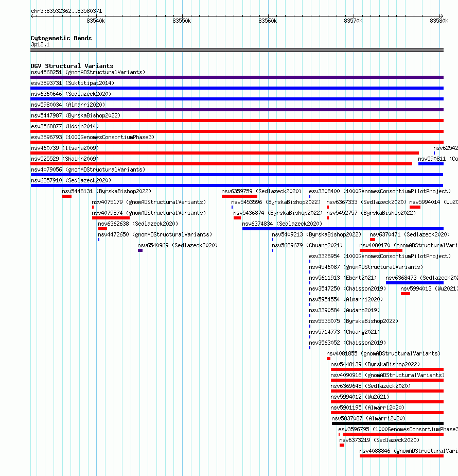
Task: Select esv3596793 1000GenomesConsortiumPhase3 label
Action: coord(93,137)
